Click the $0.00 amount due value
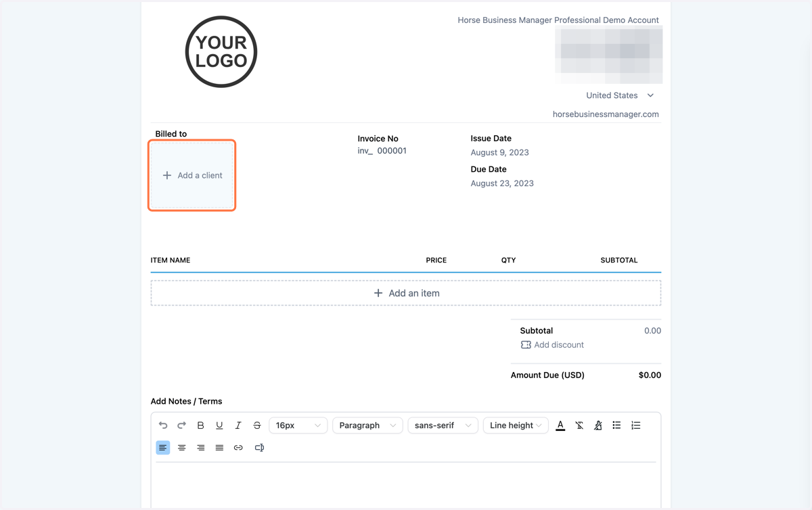Viewport: 812px width, 510px height. tap(650, 375)
